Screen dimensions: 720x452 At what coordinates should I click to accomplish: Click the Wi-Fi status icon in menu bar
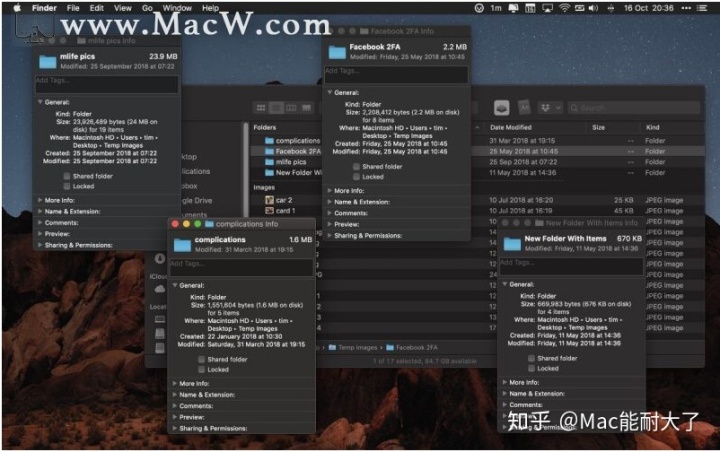point(564,8)
